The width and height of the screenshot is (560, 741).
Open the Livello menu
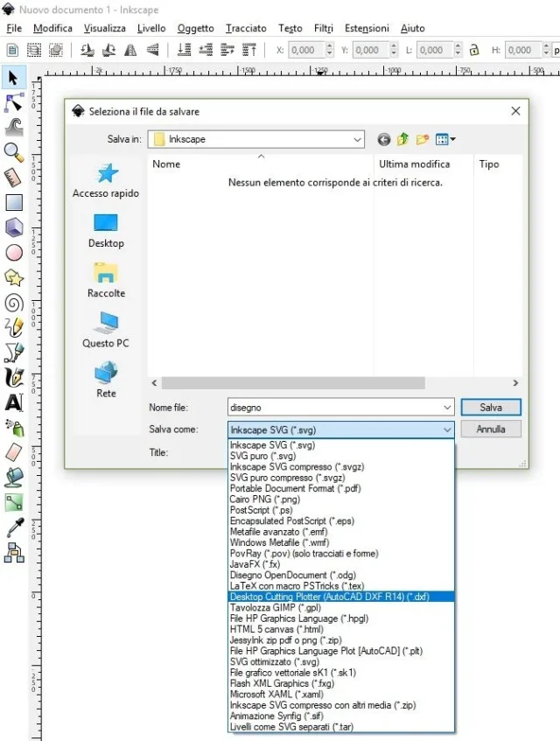coord(151,28)
